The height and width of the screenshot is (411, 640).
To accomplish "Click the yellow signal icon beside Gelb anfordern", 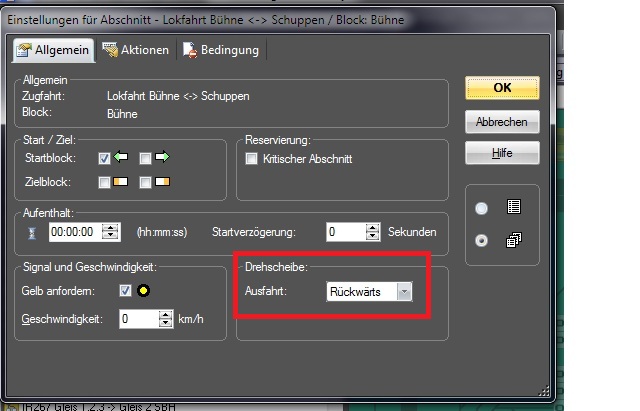I will pyautogui.click(x=144, y=292).
